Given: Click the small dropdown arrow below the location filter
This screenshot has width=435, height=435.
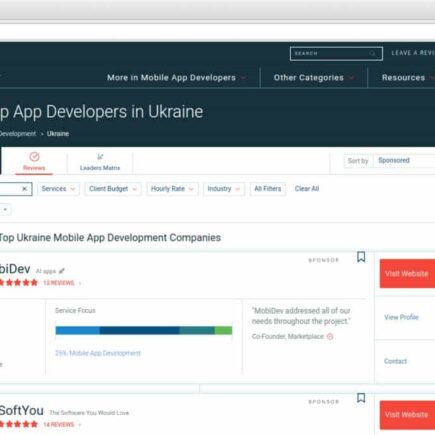Looking at the screenshot, I should (5, 210).
